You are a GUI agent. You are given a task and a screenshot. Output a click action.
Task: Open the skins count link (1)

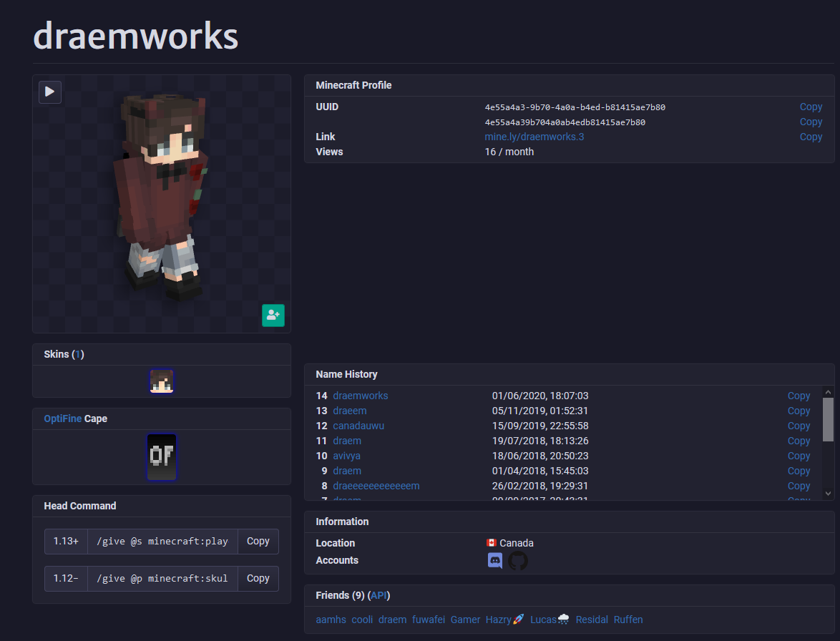point(78,355)
